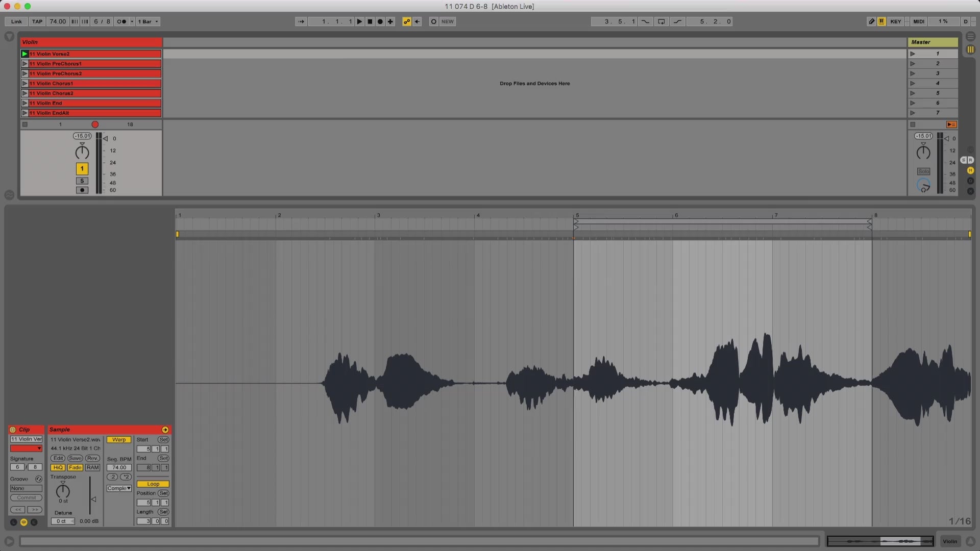Screen dimensions: 980x551
Task: Toggle the MIDI map mode switch
Action: (x=919, y=21)
